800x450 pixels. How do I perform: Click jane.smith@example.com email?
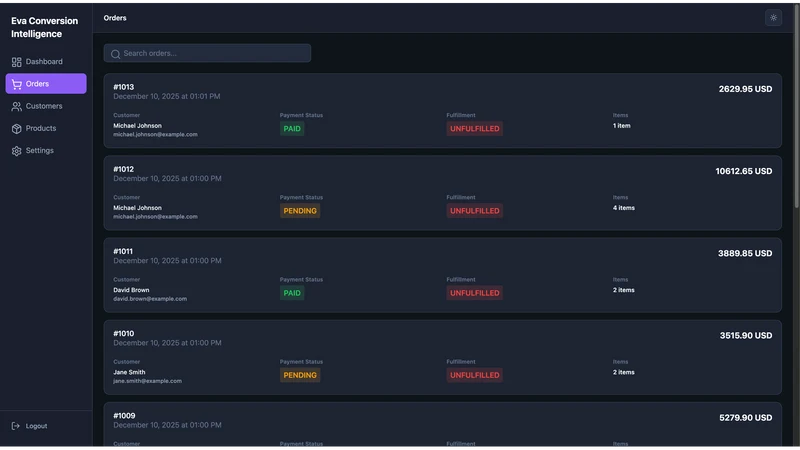(x=147, y=381)
